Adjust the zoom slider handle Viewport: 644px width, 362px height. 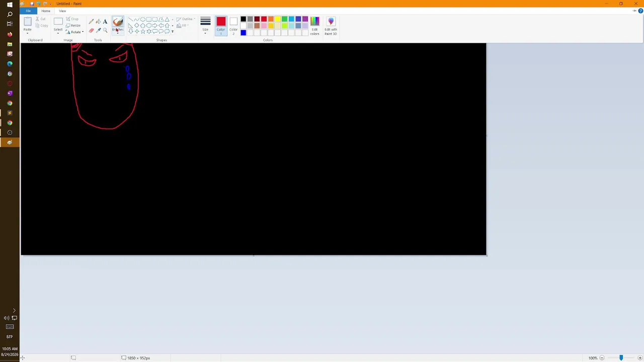(x=621, y=358)
